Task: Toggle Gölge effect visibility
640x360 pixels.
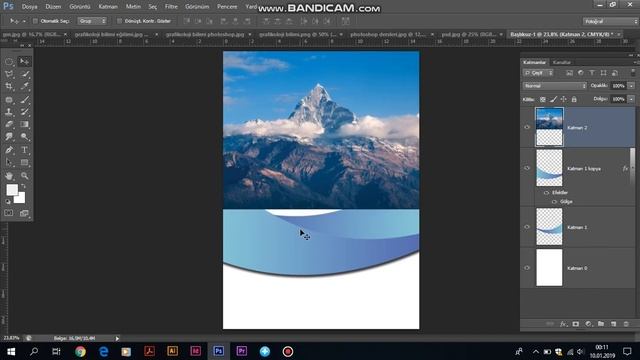Action: pyautogui.click(x=554, y=202)
